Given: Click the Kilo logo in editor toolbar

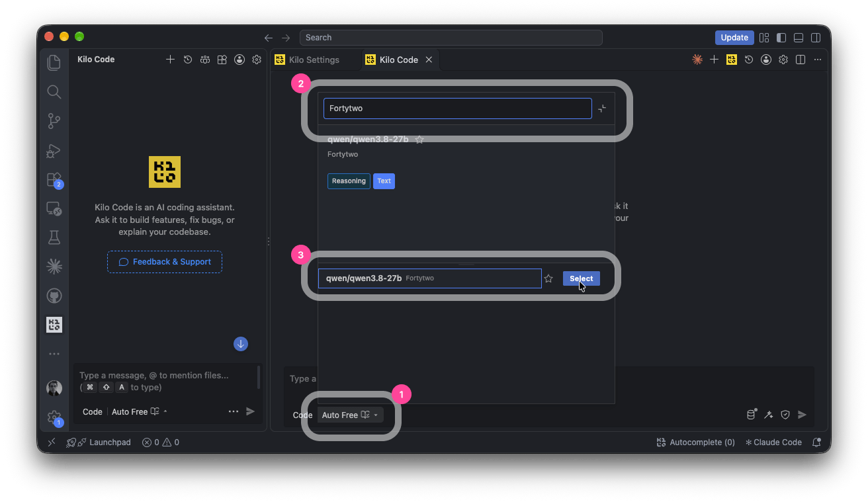Looking at the screenshot, I should pyautogui.click(x=731, y=60).
